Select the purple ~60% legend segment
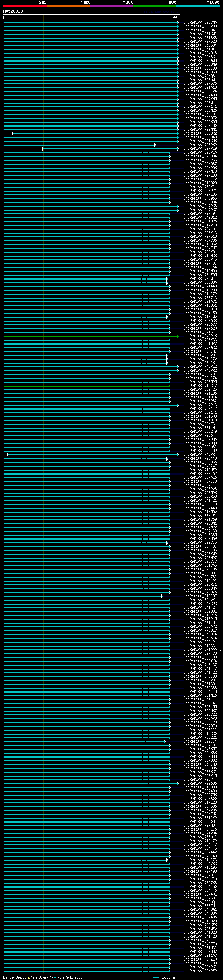The image size is (223, 980). [x=112, y=6]
